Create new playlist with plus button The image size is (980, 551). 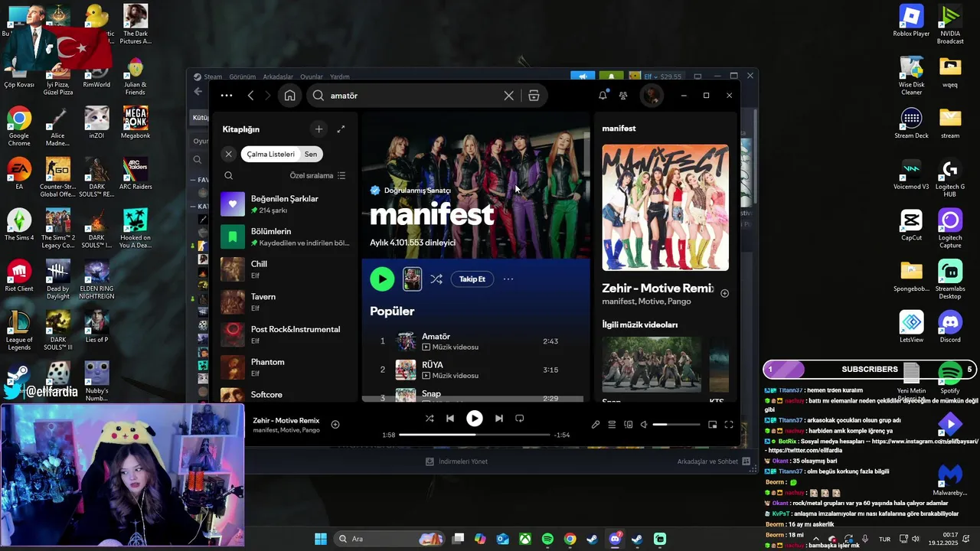click(318, 129)
